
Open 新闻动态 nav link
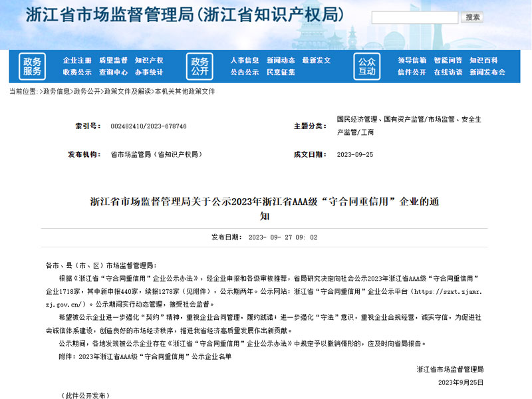281,61
